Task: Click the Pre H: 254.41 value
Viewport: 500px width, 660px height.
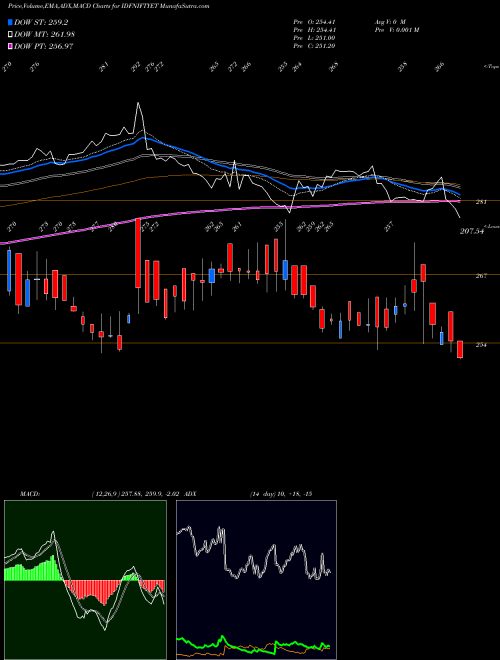Action: point(314,29)
